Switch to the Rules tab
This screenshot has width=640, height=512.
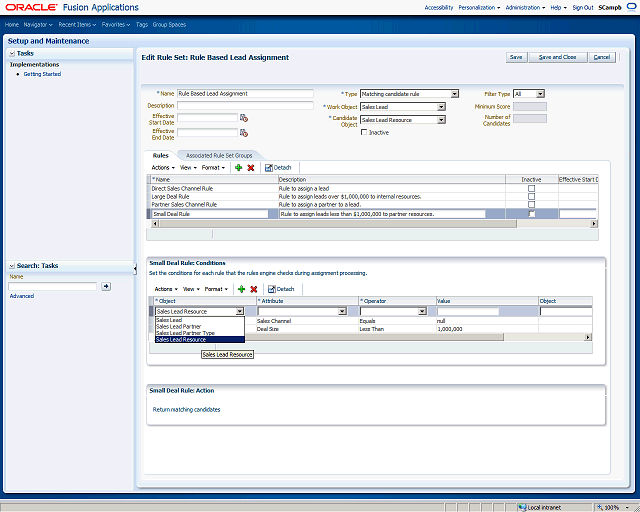point(160,156)
